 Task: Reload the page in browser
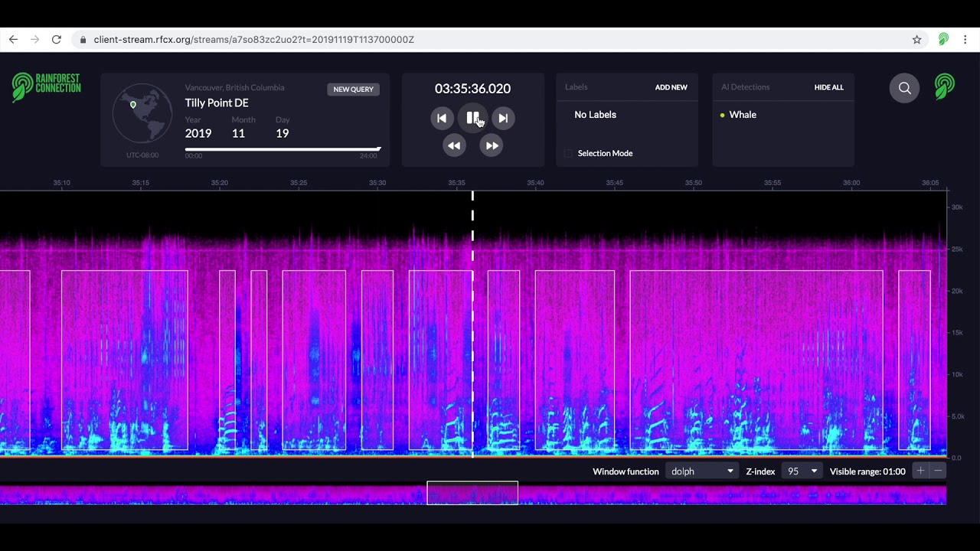(x=56, y=40)
